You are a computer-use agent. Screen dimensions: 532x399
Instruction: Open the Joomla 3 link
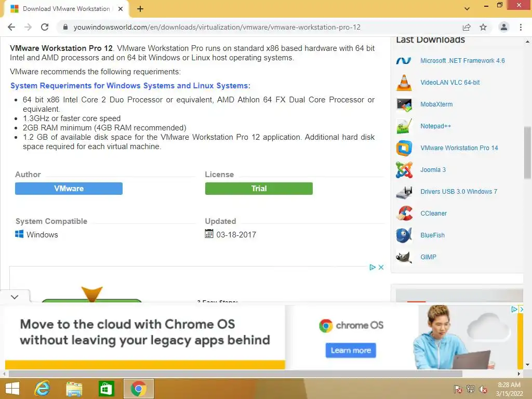[x=433, y=170]
